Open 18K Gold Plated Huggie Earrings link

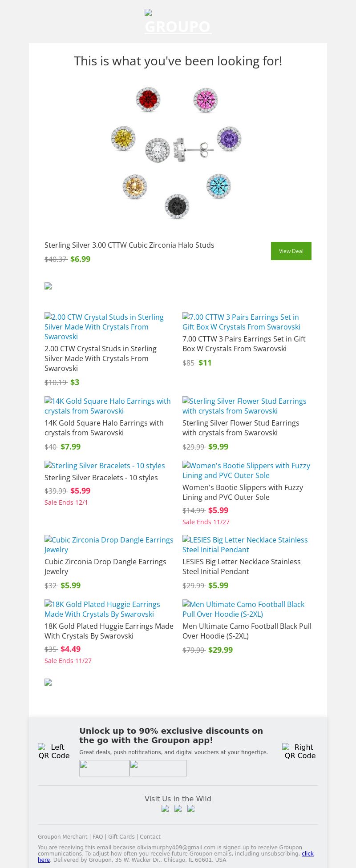pyautogui.click(x=102, y=609)
